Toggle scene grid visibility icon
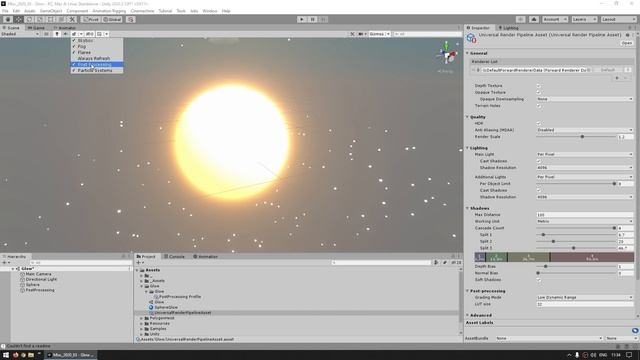This screenshot has width=640, height=360. (x=99, y=34)
